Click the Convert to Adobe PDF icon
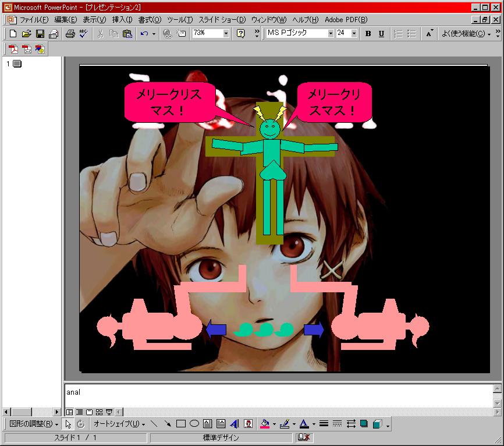This screenshot has height=446, width=504. (x=13, y=49)
